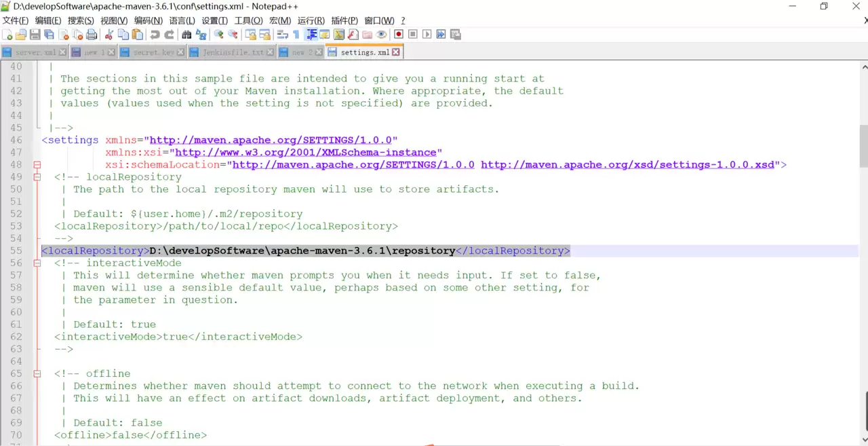This screenshot has width=868, height=446.
Task: Collapse the fold marker on line 56
Action: [x=37, y=263]
